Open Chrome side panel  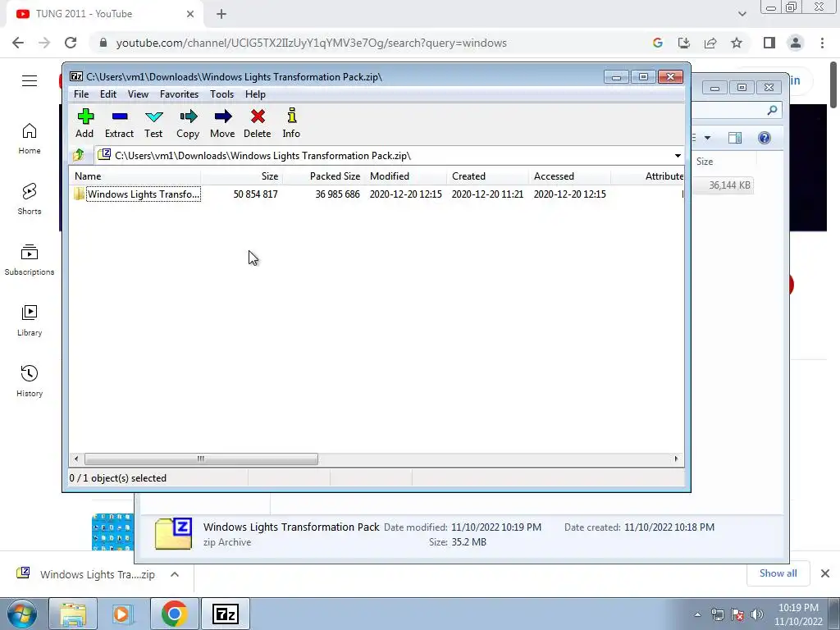point(769,43)
